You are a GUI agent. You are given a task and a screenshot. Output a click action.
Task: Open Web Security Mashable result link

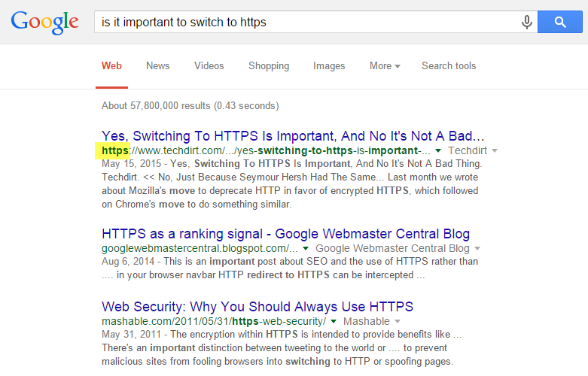(257, 306)
